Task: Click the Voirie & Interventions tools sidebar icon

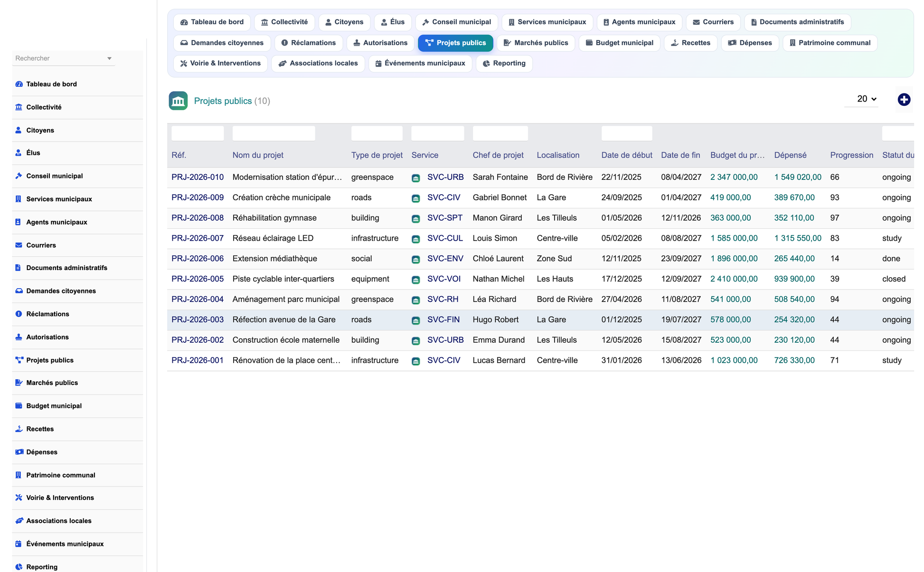Action: [x=19, y=497]
